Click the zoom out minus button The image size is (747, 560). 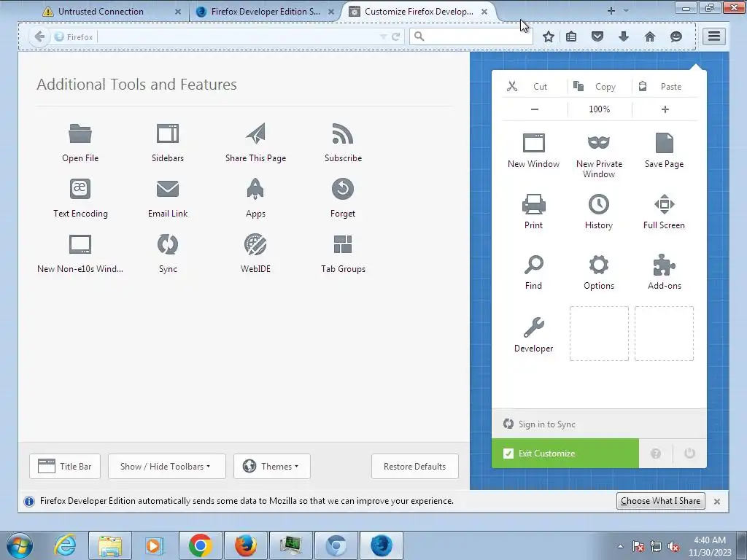(x=535, y=109)
